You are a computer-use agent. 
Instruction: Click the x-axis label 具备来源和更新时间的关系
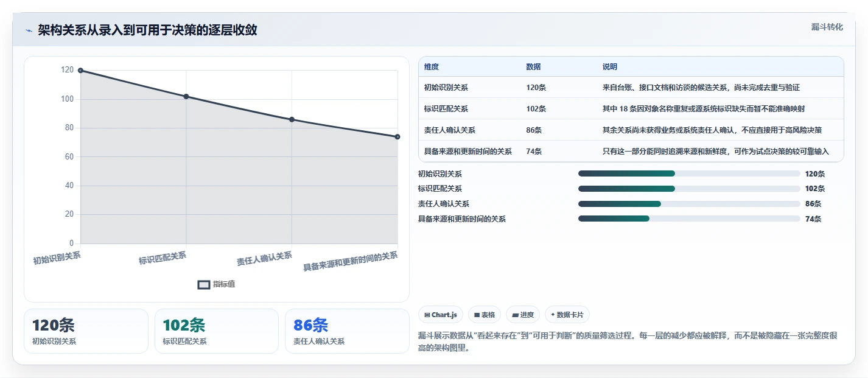[x=351, y=262]
